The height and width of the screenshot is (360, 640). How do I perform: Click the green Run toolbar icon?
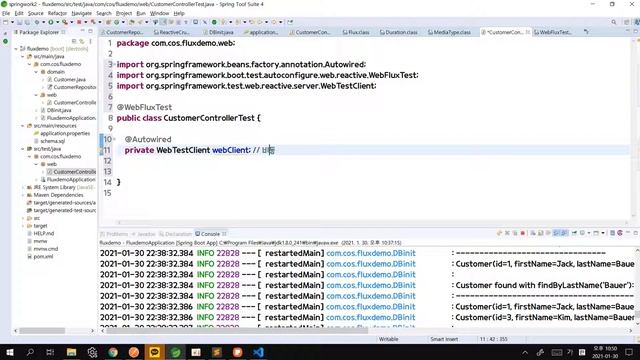[x=51, y=22]
